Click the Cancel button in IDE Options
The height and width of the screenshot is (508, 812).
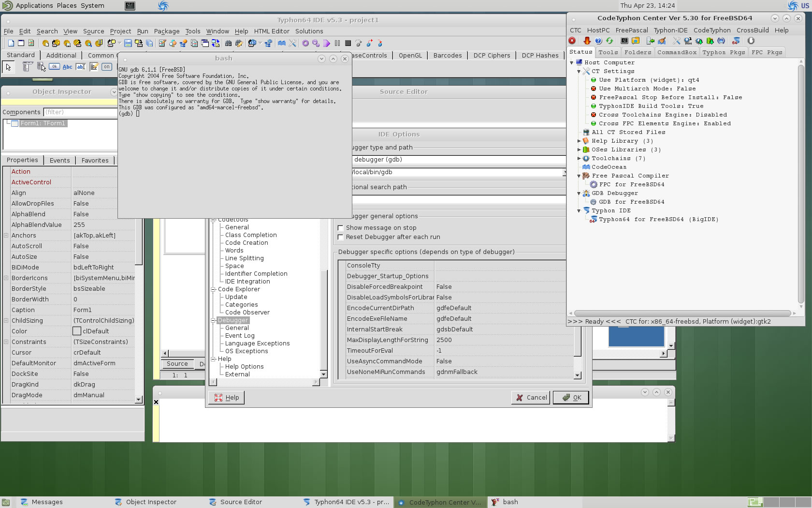click(531, 398)
